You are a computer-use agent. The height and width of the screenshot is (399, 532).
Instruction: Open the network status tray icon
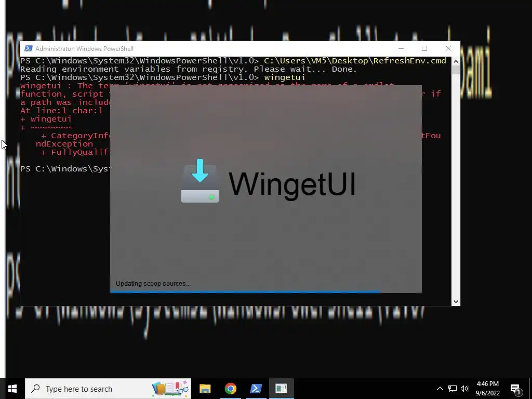[453, 389]
